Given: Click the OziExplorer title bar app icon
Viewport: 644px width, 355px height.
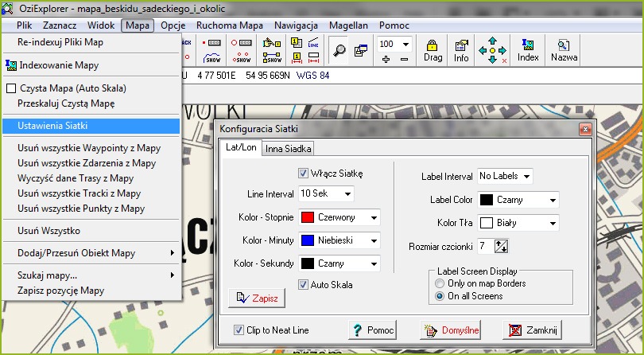Looking at the screenshot, I should 7,8.
